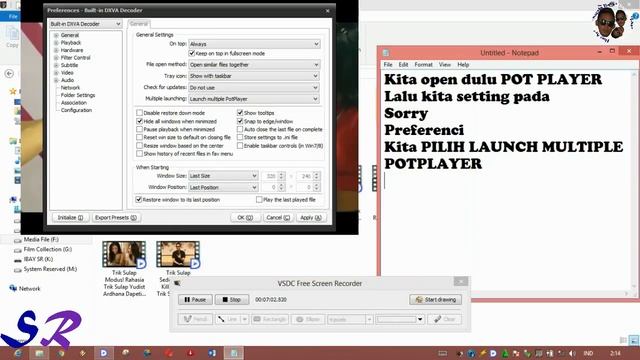The height and width of the screenshot is (360, 640).
Task: Click Cancel in Preferences dialog
Action: click(x=278, y=218)
